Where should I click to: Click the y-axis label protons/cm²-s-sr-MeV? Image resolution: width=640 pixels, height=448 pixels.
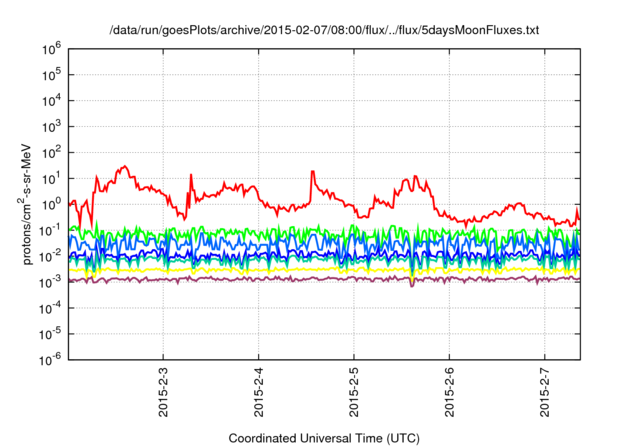[x=26, y=204]
